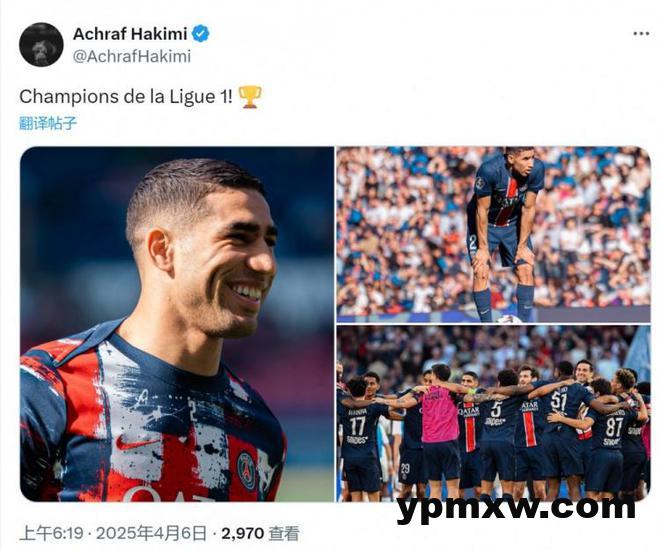Open the @AchrafHakimi handle link
Screen dimensions: 660x550
coord(132,56)
